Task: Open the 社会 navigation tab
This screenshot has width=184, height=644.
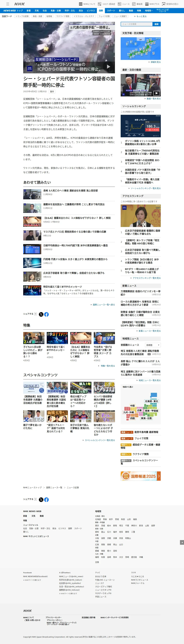Action: click(x=45, y=11)
